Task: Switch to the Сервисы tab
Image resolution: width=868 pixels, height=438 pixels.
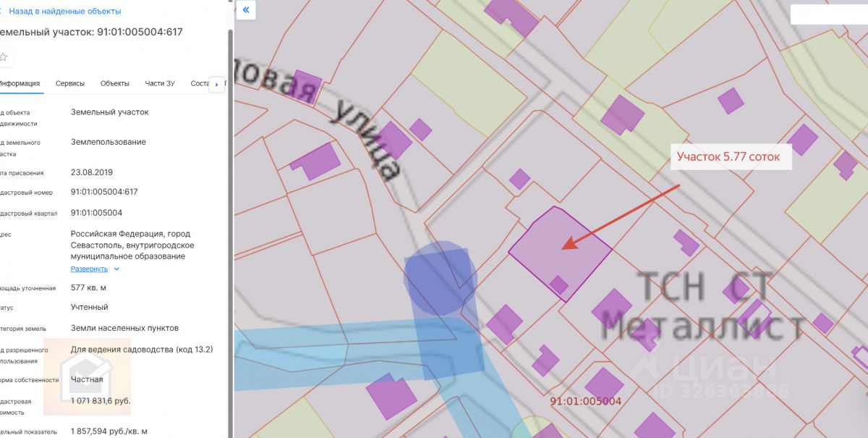Action: click(x=70, y=83)
